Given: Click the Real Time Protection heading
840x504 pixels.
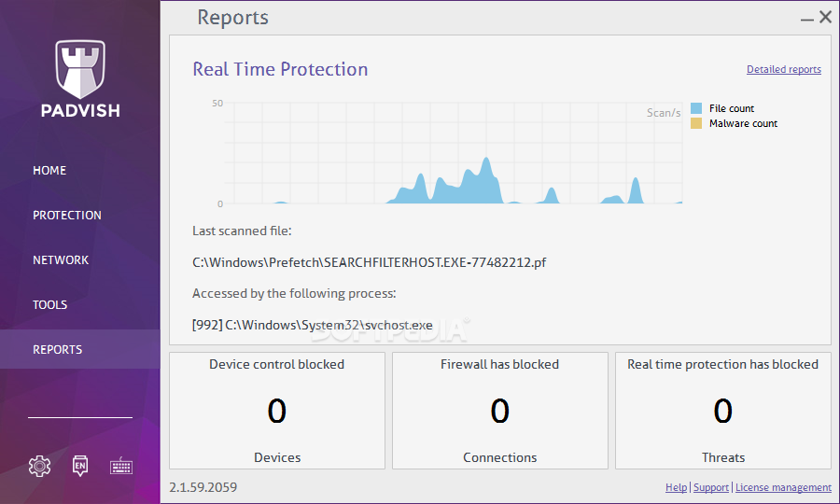Looking at the screenshot, I should pos(280,69).
